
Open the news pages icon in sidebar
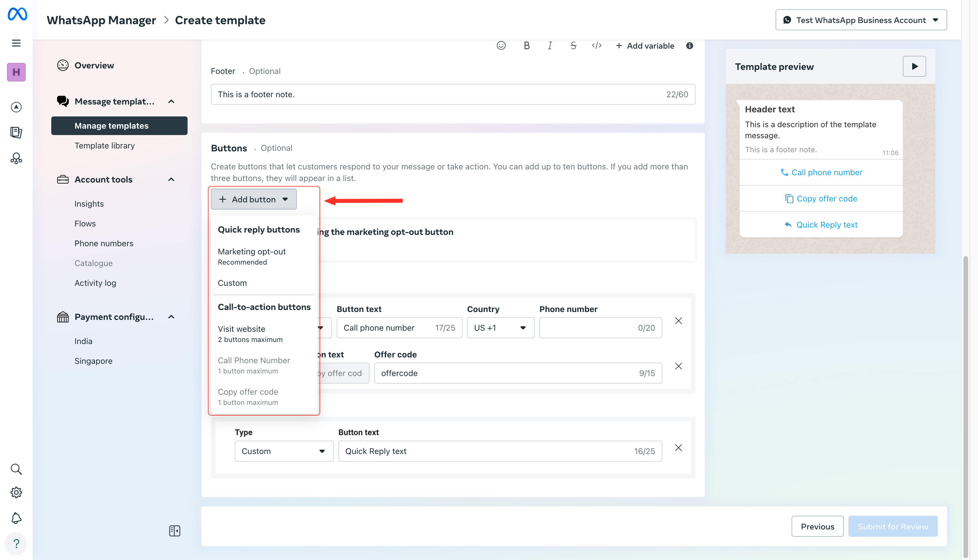pyautogui.click(x=16, y=132)
